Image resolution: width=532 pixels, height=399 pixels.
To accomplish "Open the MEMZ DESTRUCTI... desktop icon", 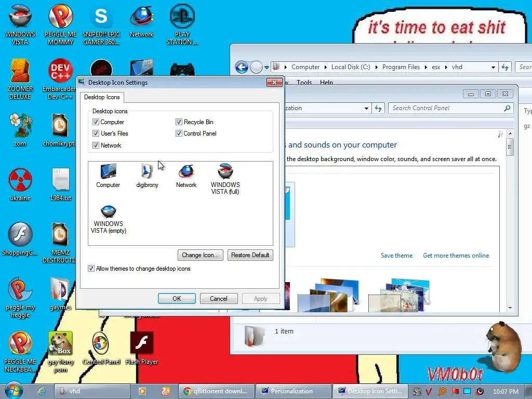I will click(x=60, y=243).
